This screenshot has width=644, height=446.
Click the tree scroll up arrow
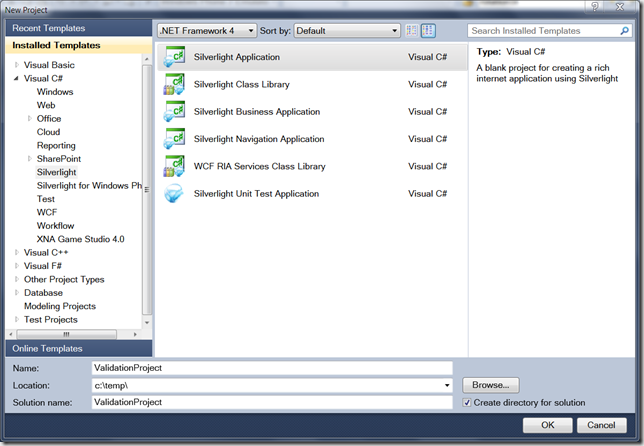[147, 60]
